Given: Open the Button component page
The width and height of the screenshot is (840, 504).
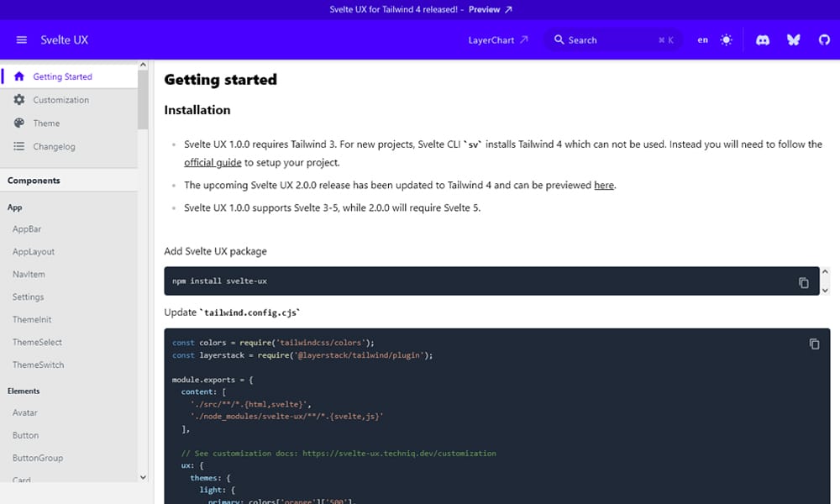Looking at the screenshot, I should [x=26, y=435].
